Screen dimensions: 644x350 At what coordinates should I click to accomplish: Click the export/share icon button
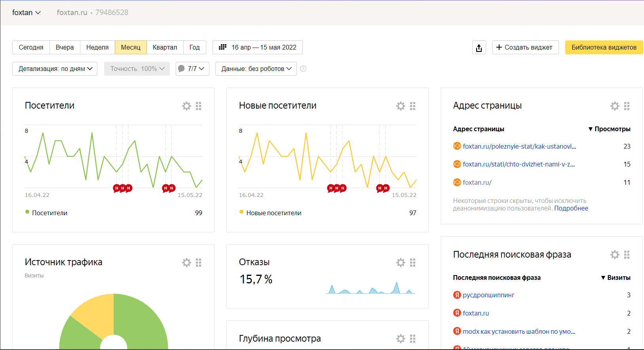(479, 48)
